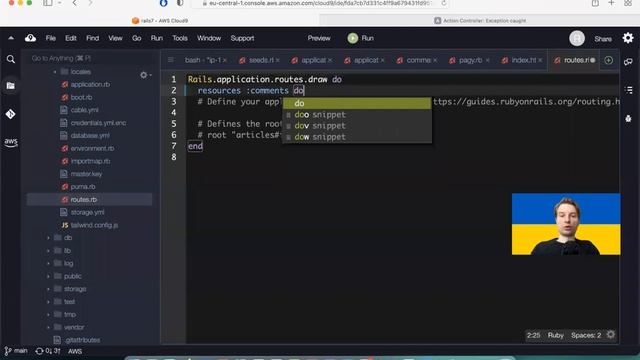Image resolution: width=640 pixels, height=360 pixels.
Task: Switch to the bash terminal tab
Action: click(202, 60)
